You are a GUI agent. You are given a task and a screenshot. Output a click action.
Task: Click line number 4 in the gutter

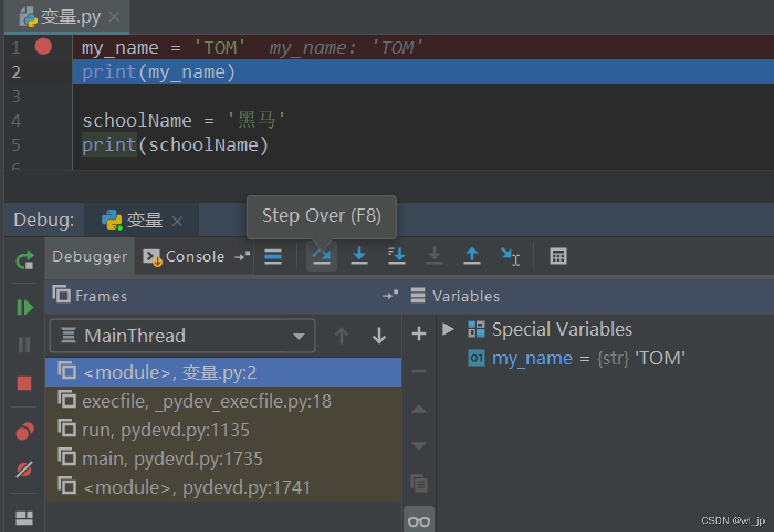pyautogui.click(x=16, y=121)
